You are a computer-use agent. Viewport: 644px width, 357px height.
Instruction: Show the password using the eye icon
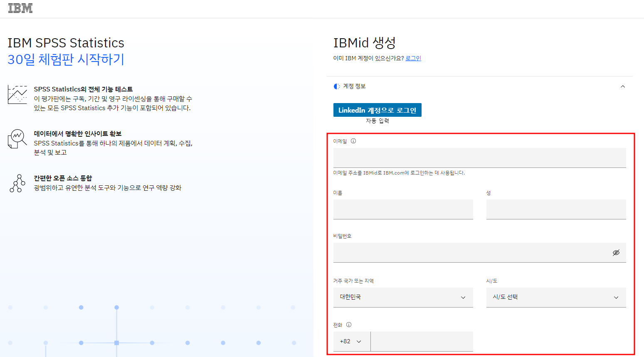coord(617,252)
